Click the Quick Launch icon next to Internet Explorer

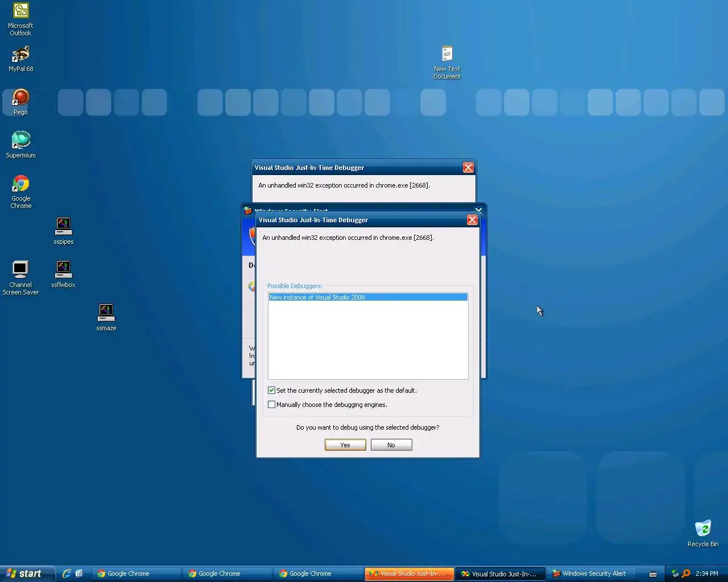[x=79, y=573]
